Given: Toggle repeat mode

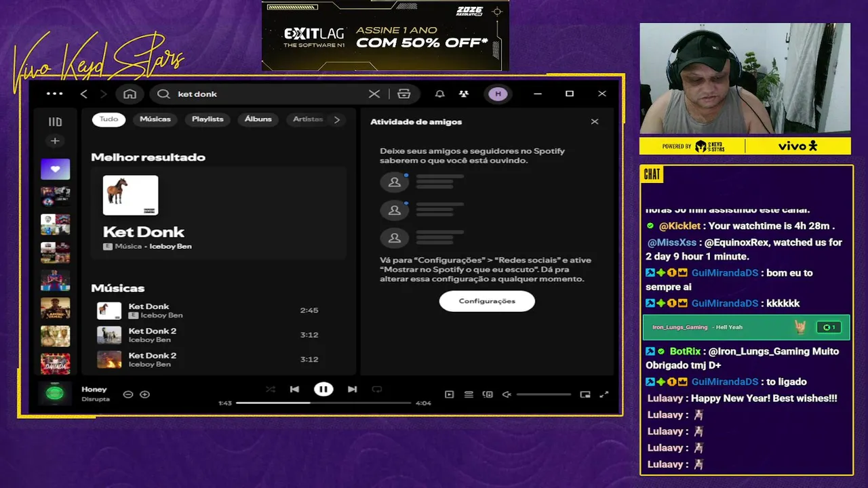Looking at the screenshot, I should pos(377,389).
